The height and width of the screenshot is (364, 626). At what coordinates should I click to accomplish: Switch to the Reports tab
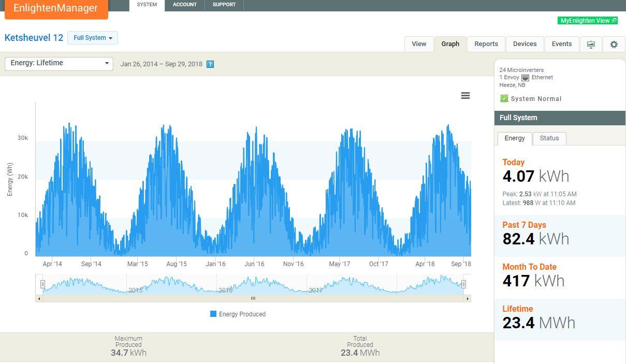(x=486, y=44)
